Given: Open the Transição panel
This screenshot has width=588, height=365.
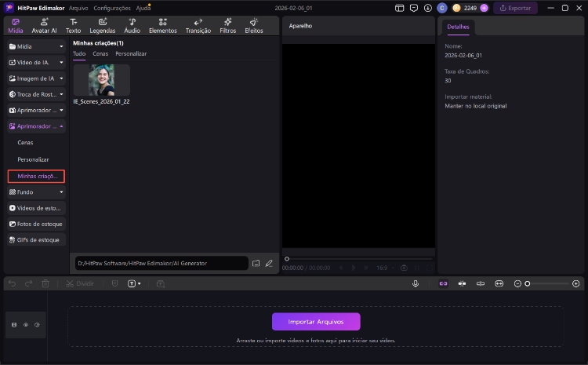Looking at the screenshot, I should tap(198, 26).
